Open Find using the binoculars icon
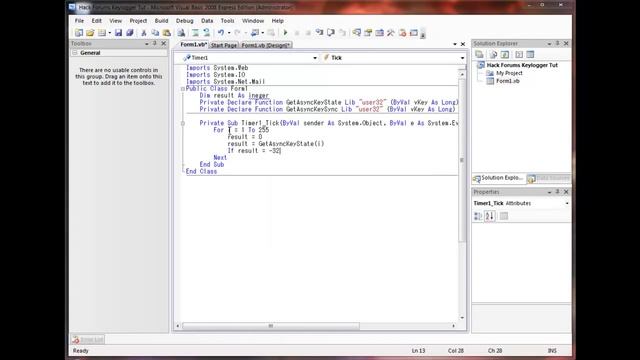 click(181, 33)
